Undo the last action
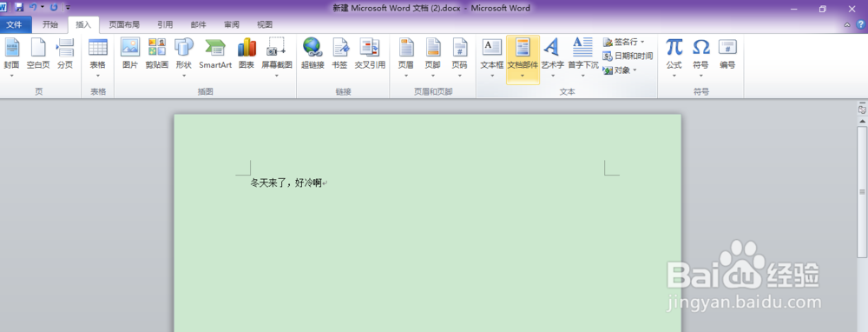868x332 pixels. tap(33, 7)
